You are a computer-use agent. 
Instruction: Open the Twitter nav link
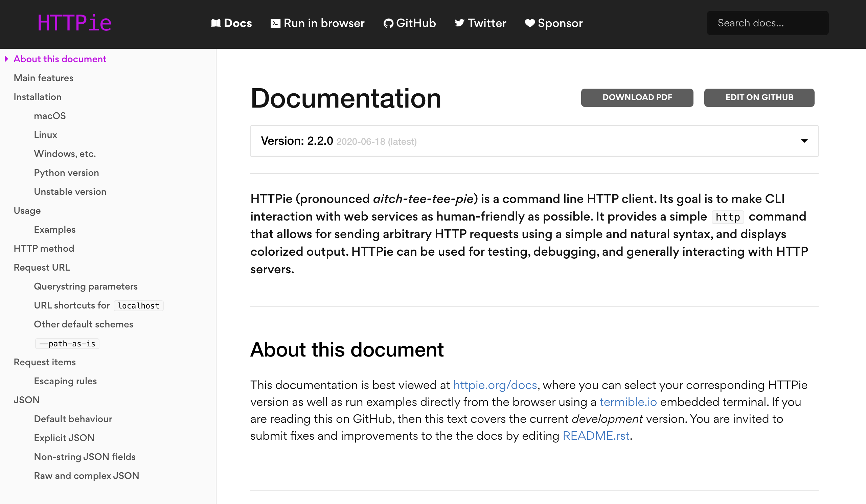(480, 23)
